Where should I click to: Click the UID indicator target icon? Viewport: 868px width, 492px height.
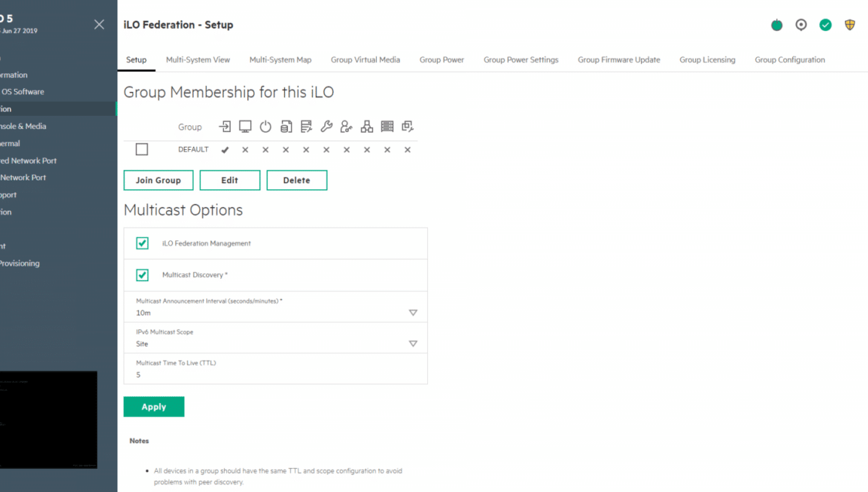tap(801, 25)
